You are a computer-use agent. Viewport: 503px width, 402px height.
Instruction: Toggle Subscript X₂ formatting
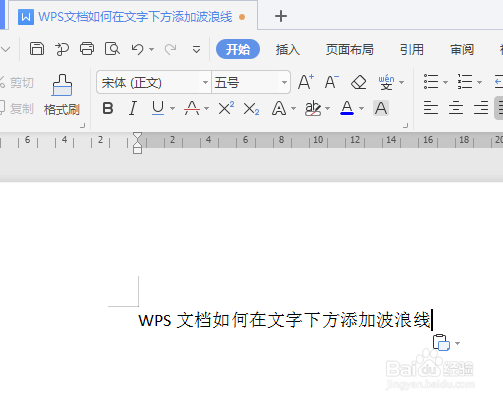pyautogui.click(x=251, y=109)
